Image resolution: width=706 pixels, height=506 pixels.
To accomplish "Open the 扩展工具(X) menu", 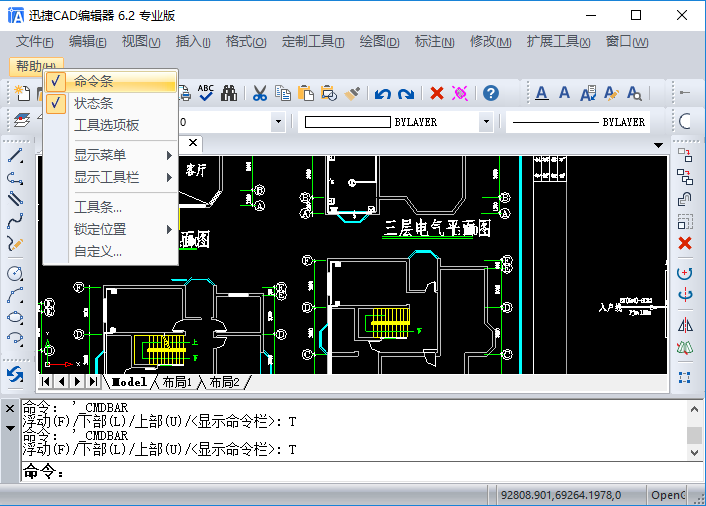I will tap(558, 42).
